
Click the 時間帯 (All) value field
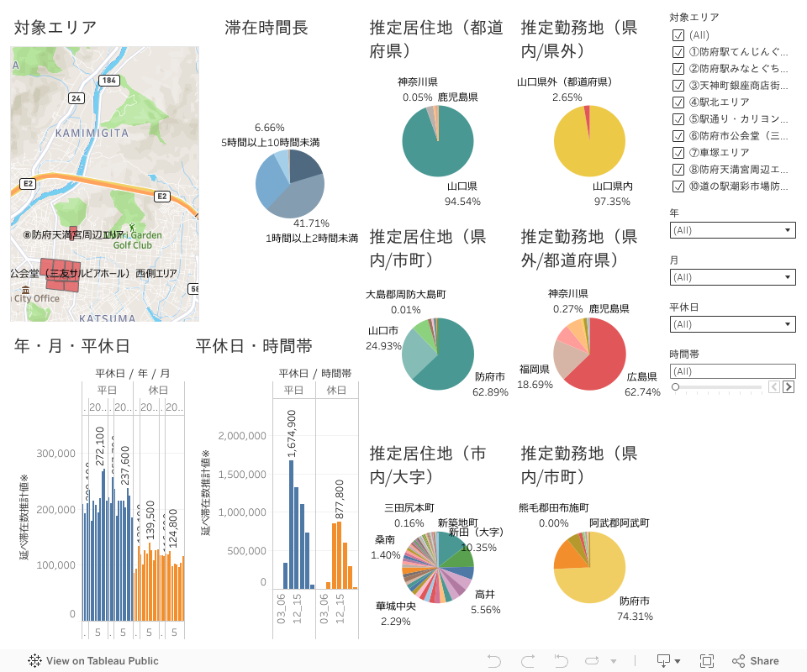732,371
